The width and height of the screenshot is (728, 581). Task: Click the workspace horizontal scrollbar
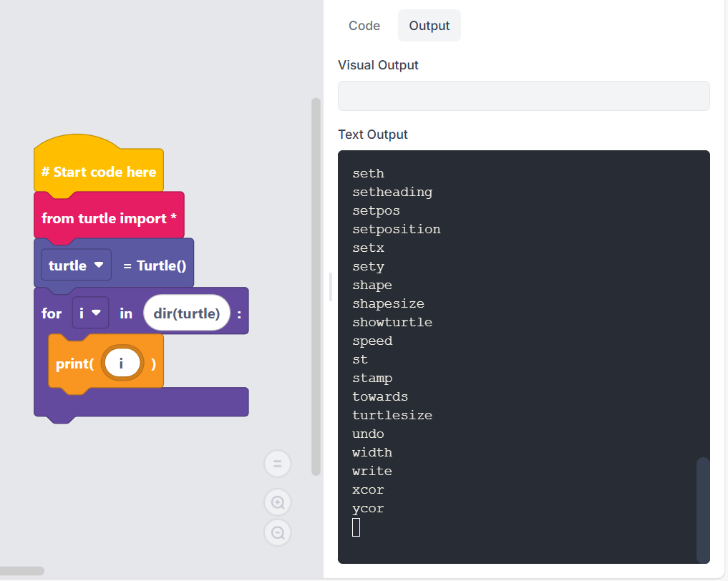click(x=22, y=571)
